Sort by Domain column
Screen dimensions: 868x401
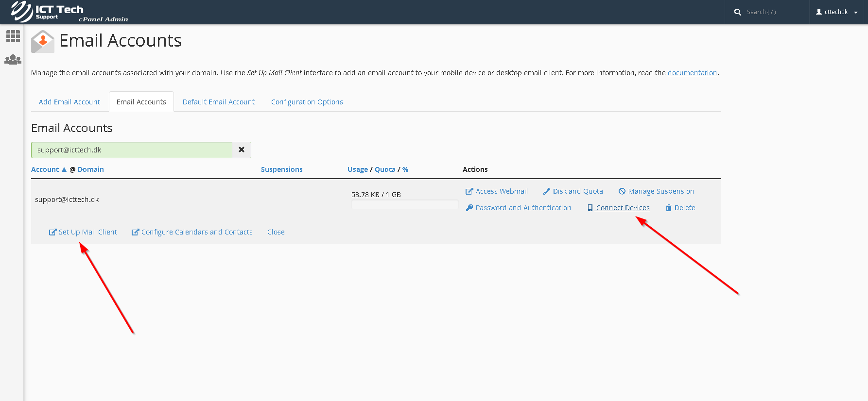(91, 169)
